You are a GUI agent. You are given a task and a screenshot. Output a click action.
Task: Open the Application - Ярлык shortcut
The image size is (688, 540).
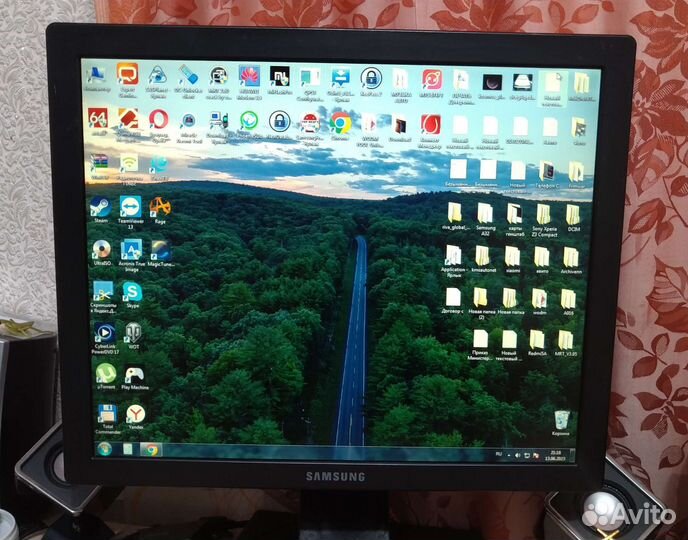(454, 261)
